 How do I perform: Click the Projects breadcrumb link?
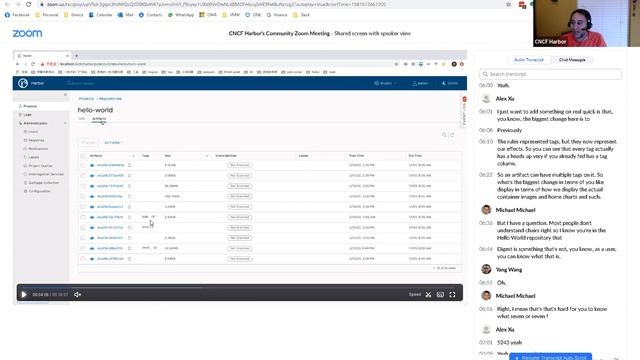pyautogui.click(x=86, y=99)
